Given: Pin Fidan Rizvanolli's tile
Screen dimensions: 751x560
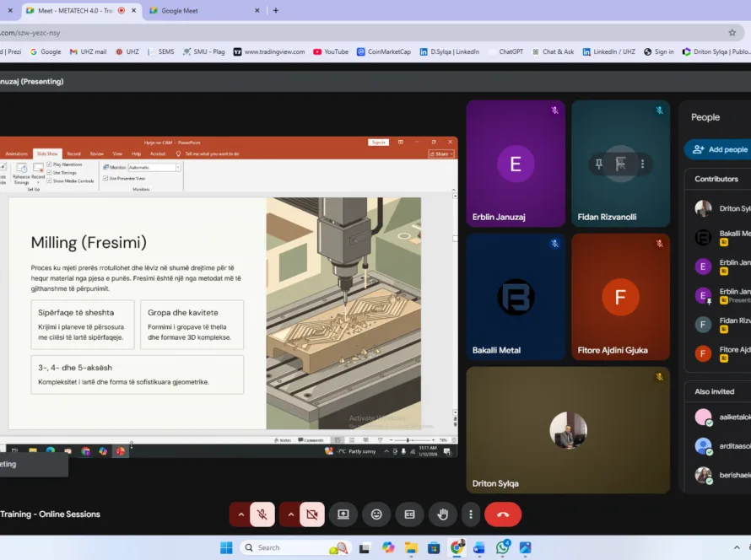Looking at the screenshot, I should point(599,164).
